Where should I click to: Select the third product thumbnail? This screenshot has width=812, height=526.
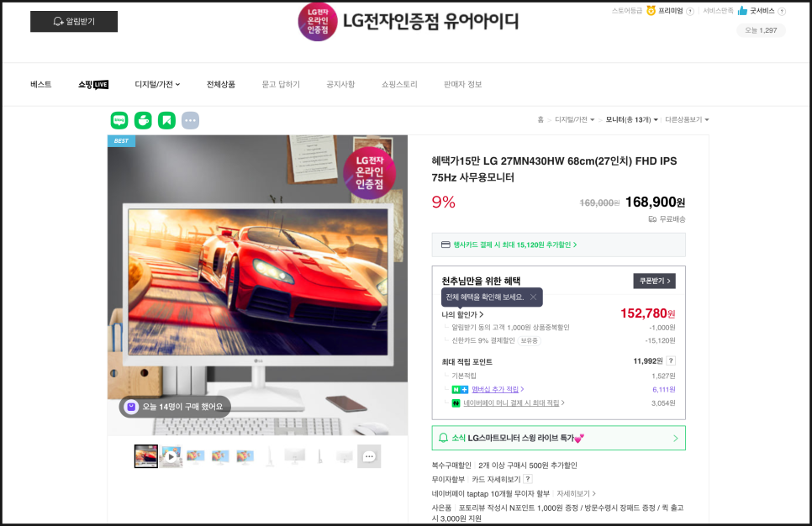tap(195, 456)
